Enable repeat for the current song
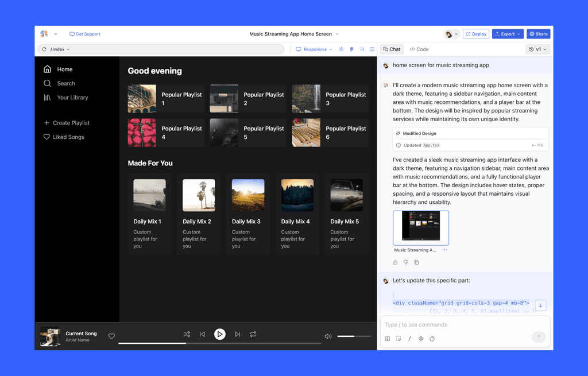 (254, 334)
